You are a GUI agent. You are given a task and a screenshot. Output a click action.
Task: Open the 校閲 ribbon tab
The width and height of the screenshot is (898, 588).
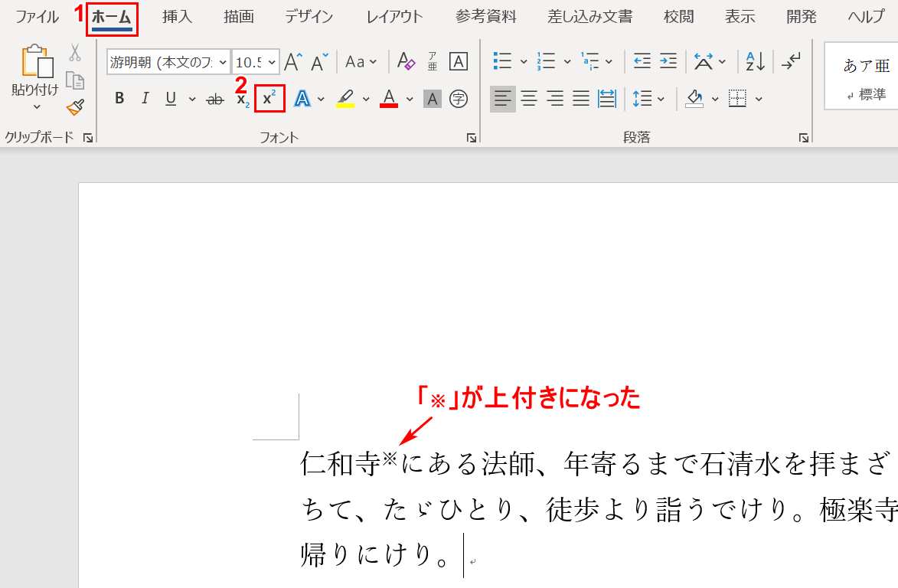click(677, 16)
